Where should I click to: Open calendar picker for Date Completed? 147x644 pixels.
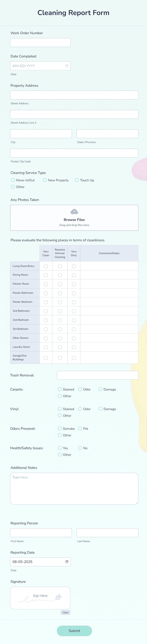tap(67, 66)
